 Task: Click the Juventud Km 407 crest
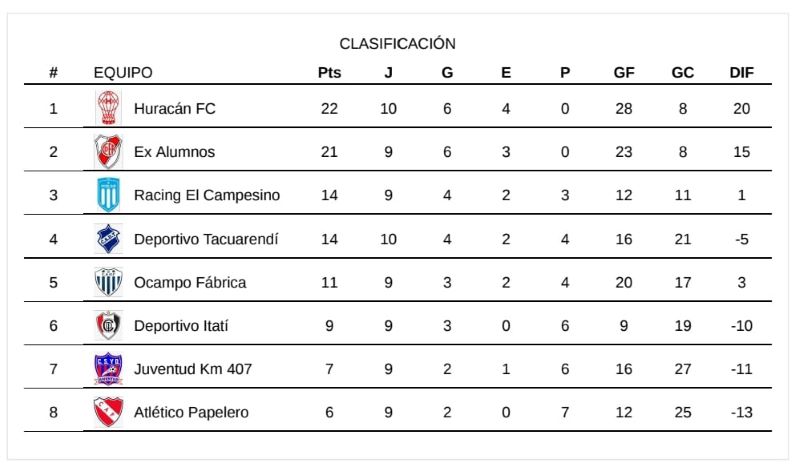[107, 369]
